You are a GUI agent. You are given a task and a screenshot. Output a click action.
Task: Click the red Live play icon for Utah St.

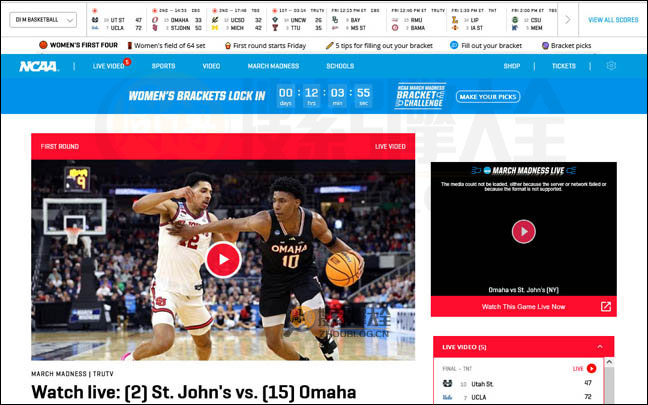pyautogui.click(x=591, y=368)
